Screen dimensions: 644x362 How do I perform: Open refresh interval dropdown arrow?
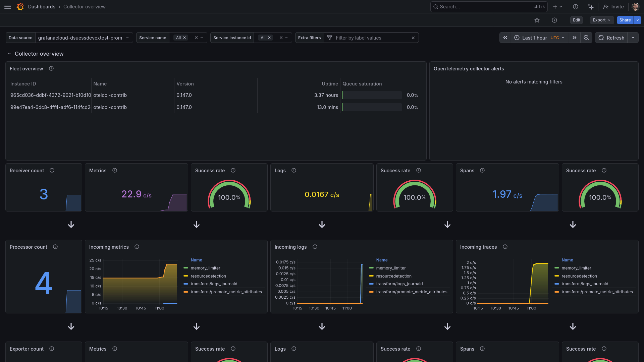pyautogui.click(x=633, y=38)
